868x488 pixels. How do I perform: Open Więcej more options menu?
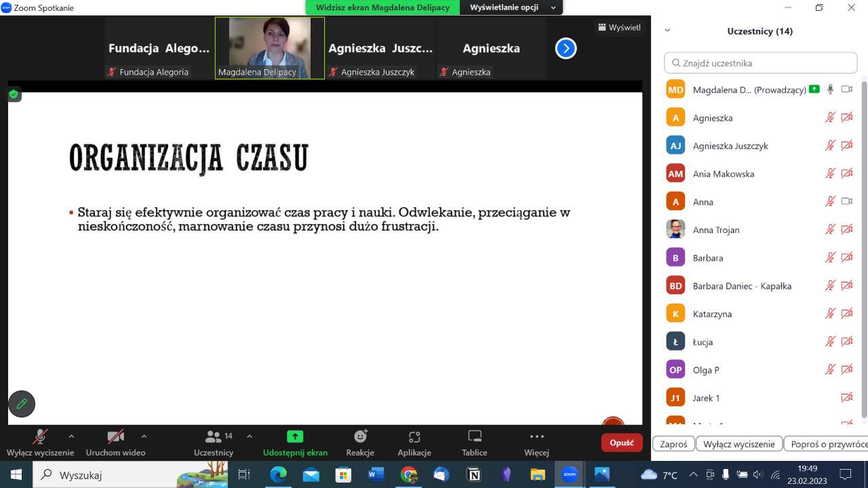pos(536,443)
